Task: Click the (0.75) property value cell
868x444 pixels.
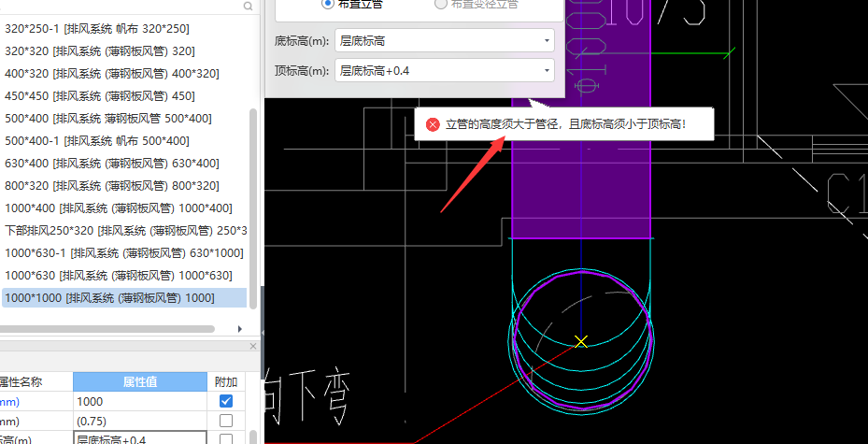Action: click(140, 422)
